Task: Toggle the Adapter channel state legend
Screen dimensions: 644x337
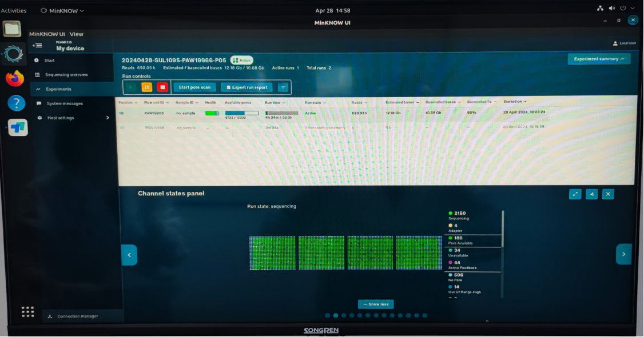Action: [455, 228]
